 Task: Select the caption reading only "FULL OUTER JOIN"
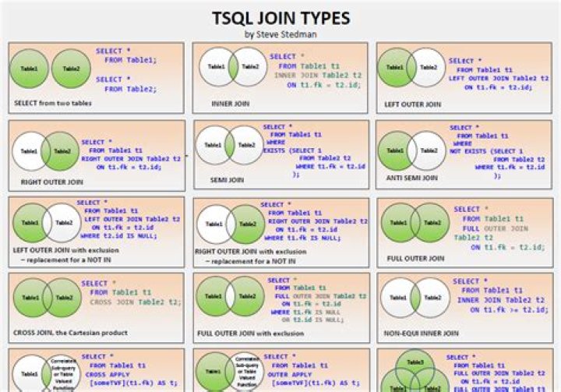(x=415, y=259)
